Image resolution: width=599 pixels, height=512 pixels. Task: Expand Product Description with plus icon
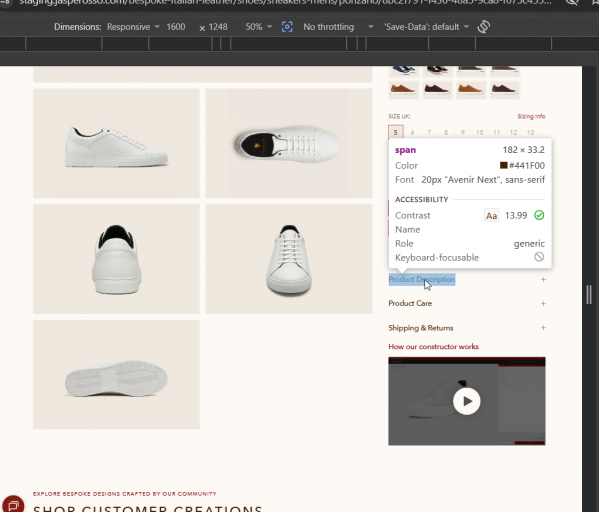543,279
